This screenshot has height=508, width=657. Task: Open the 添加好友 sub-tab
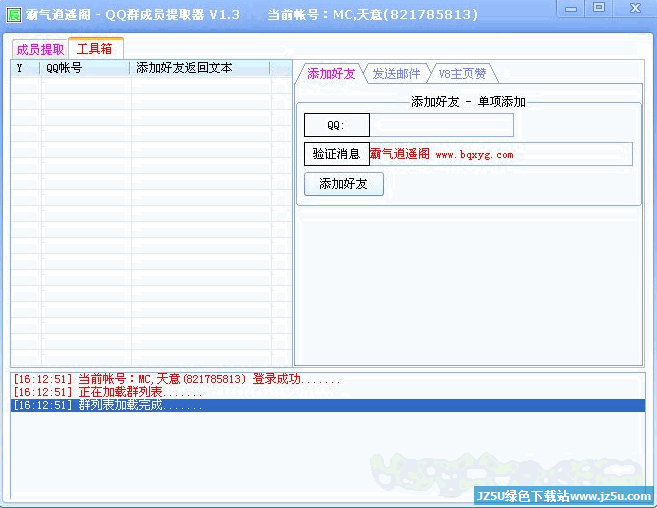(x=331, y=74)
